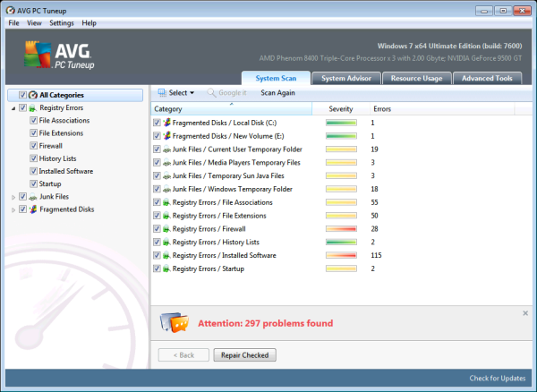Screen dimensions: 537x392
Task: Click the Select toolbar grid icon
Action: point(162,93)
